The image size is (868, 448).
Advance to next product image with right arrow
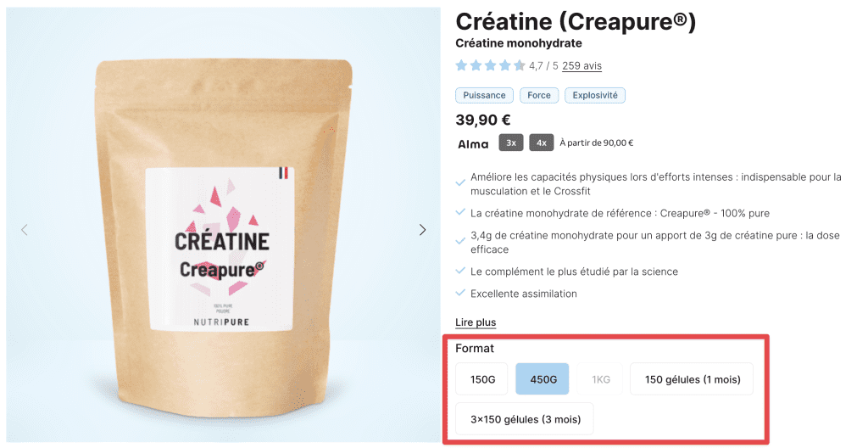click(x=422, y=230)
